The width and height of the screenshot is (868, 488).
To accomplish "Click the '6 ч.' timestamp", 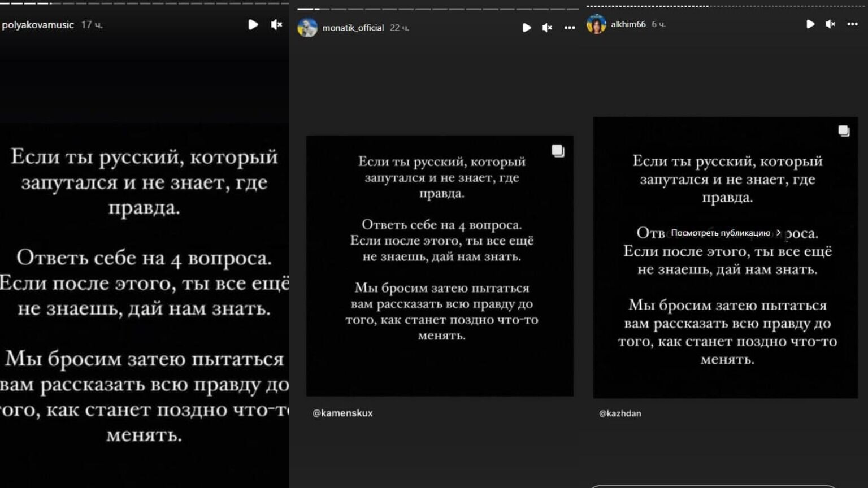I will click(x=658, y=24).
